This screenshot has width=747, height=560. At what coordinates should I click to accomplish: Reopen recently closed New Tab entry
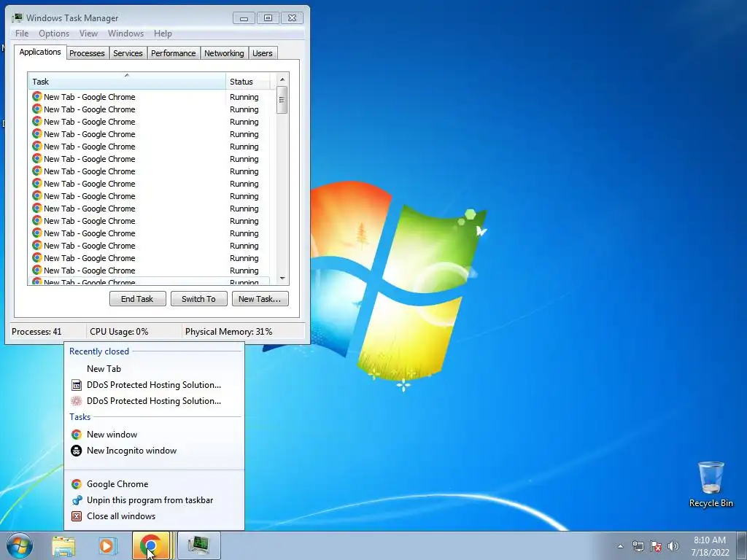coord(154,368)
